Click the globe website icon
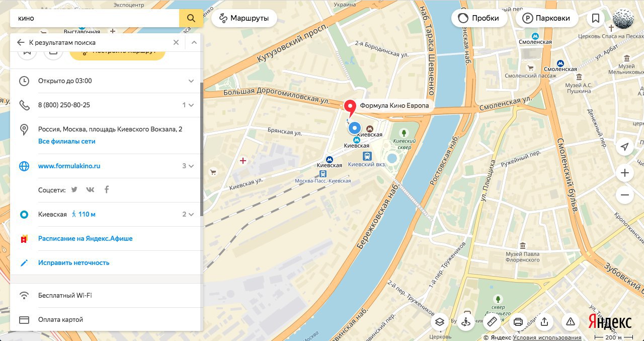 [x=24, y=166]
